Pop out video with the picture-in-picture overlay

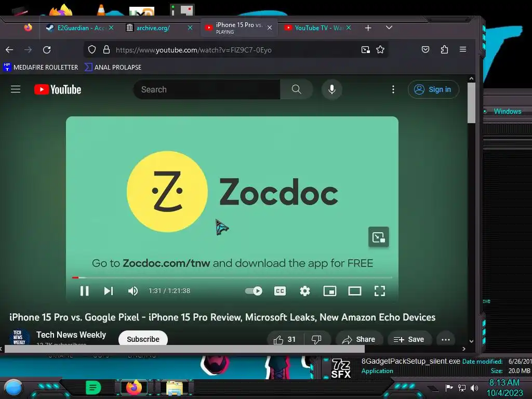tap(379, 237)
